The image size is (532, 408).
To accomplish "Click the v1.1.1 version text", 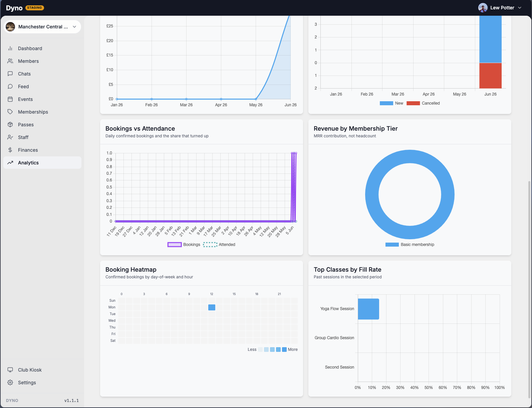I will 71,401.
